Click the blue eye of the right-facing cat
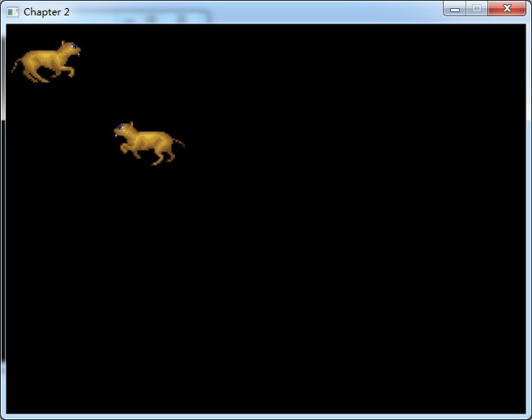The height and width of the screenshot is (420, 532). point(74,48)
